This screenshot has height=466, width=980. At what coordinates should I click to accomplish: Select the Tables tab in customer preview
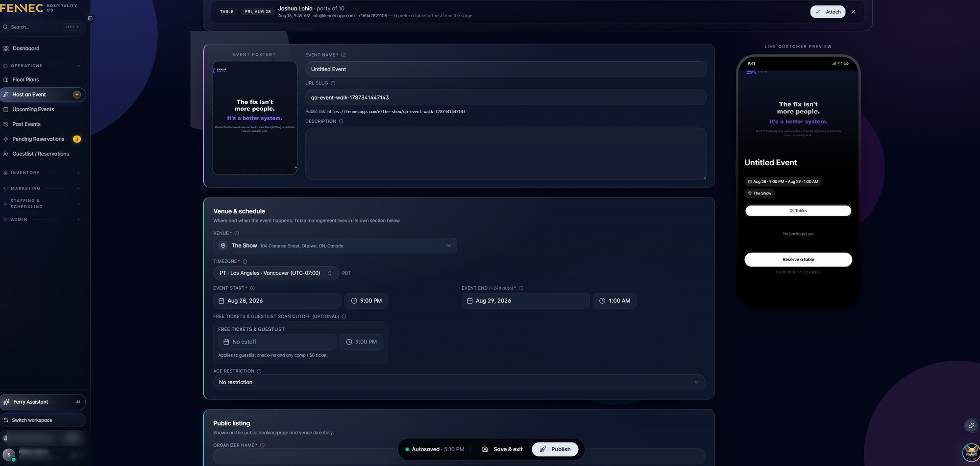[x=798, y=211]
